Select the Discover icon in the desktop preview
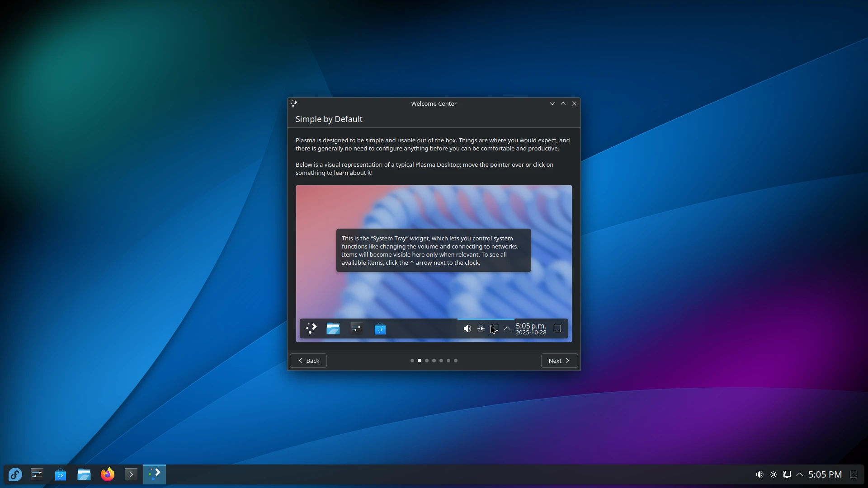 (x=379, y=328)
